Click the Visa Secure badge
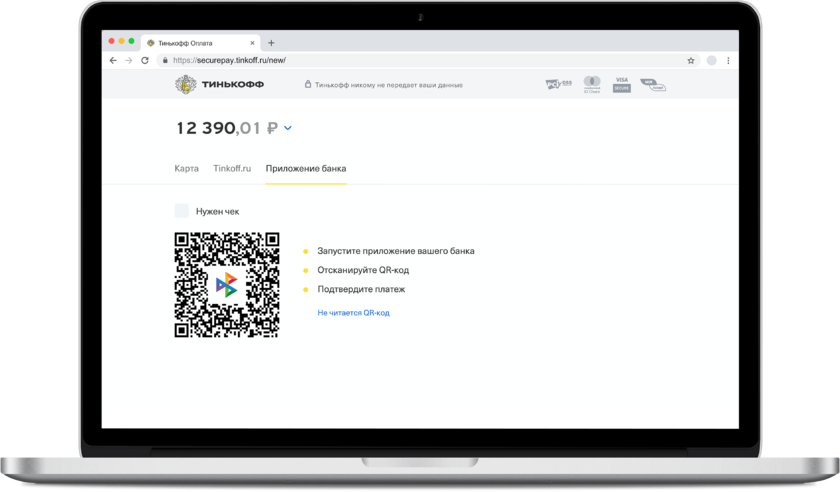 point(621,85)
